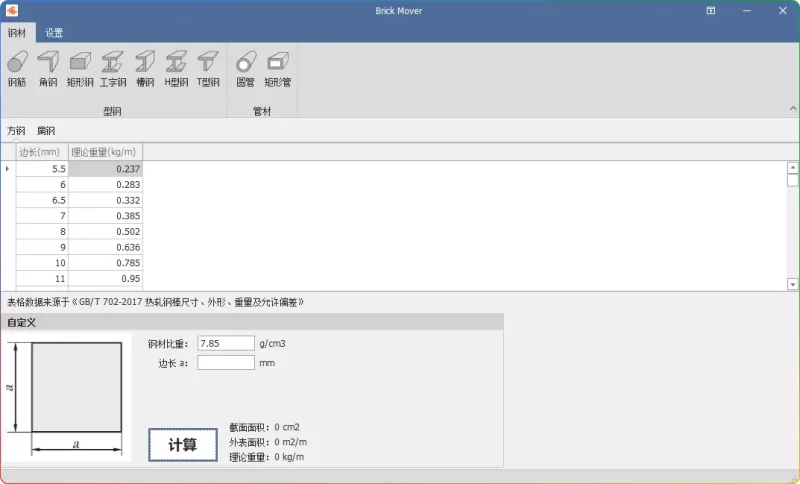
Task: Select the 钢筋 rebar icon
Action: pyautogui.click(x=17, y=68)
